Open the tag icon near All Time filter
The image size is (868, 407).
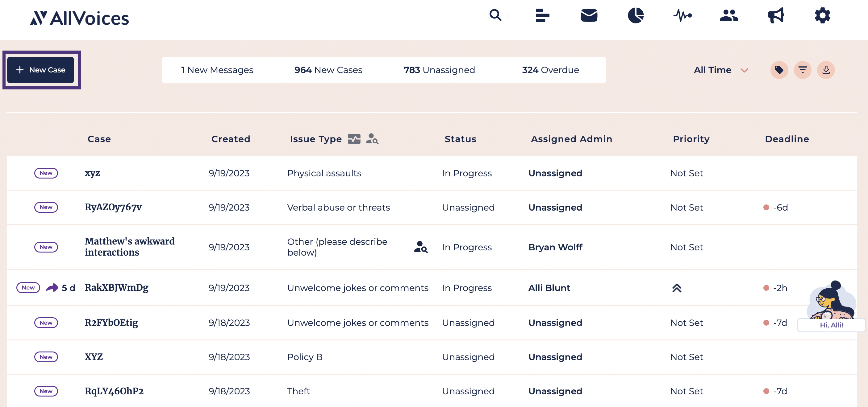[780, 70]
